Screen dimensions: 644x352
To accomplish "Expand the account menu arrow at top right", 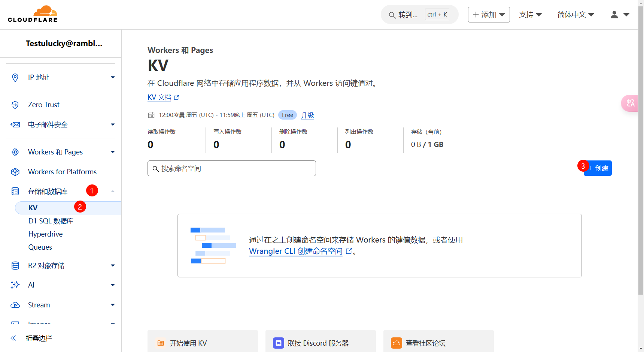I will tap(626, 15).
